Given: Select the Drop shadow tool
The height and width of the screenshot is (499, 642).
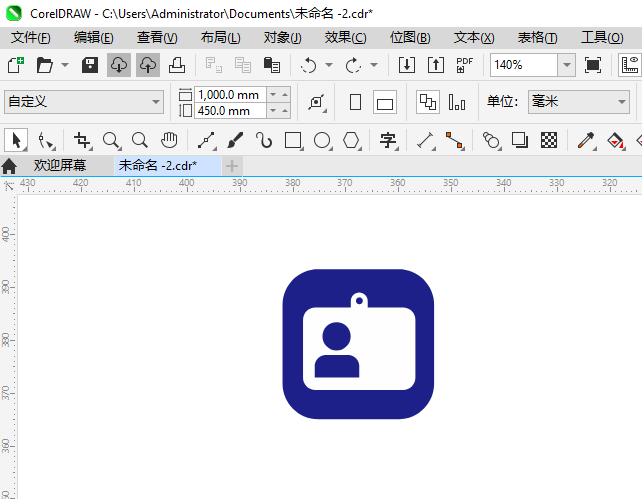Looking at the screenshot, I should pos(520,140).
